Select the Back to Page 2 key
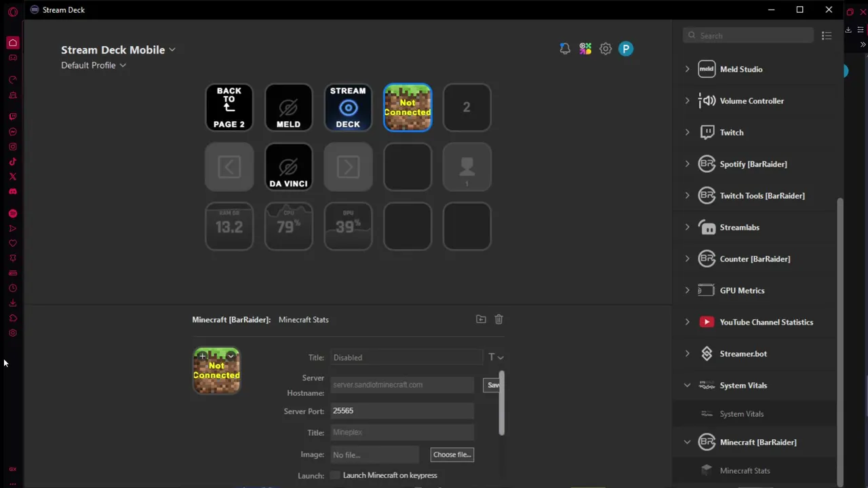The image size is (868, 488). (229, 107)
